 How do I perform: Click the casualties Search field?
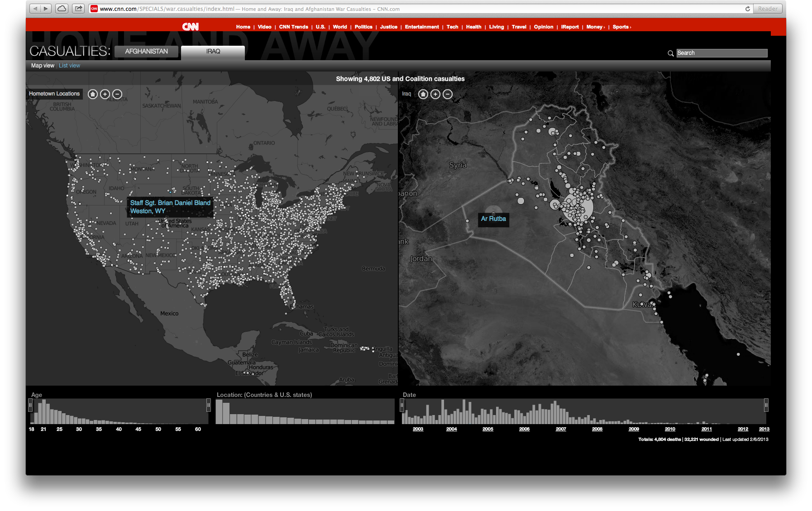coord(721,53)
